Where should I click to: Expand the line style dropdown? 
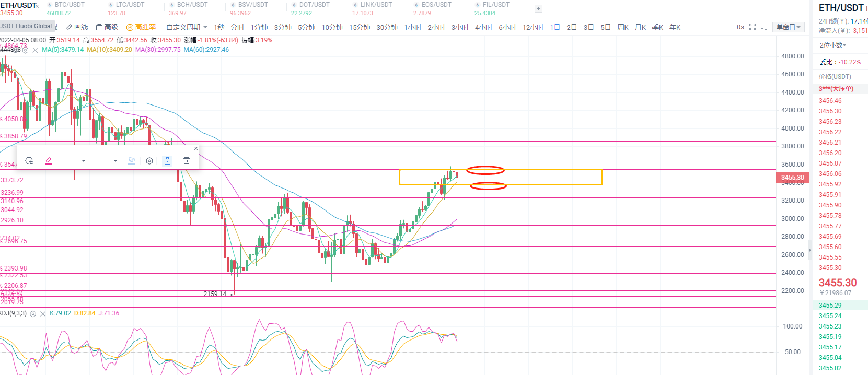coord(106,161)
